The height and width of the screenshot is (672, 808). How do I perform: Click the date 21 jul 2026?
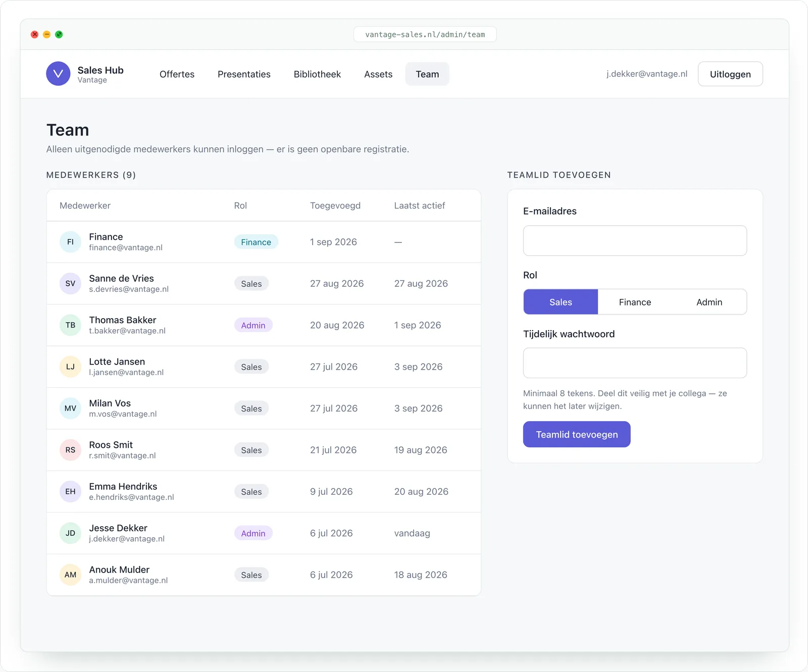[333, 450]
